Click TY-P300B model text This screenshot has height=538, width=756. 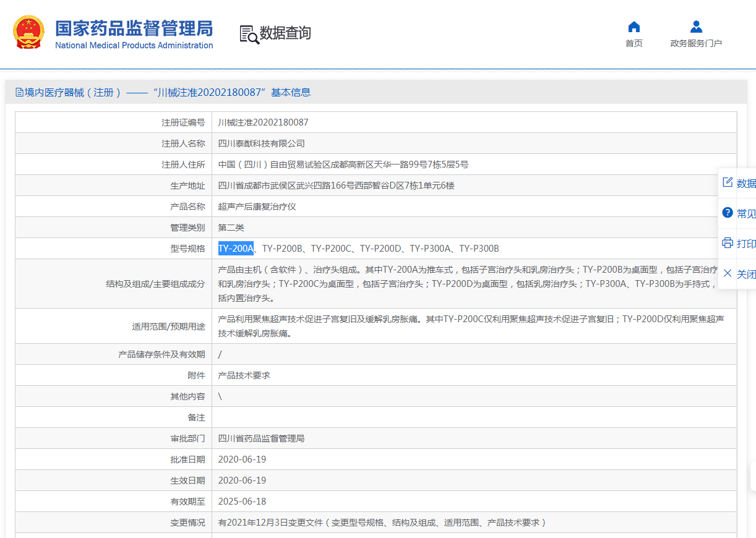click(x=479, y=249)
